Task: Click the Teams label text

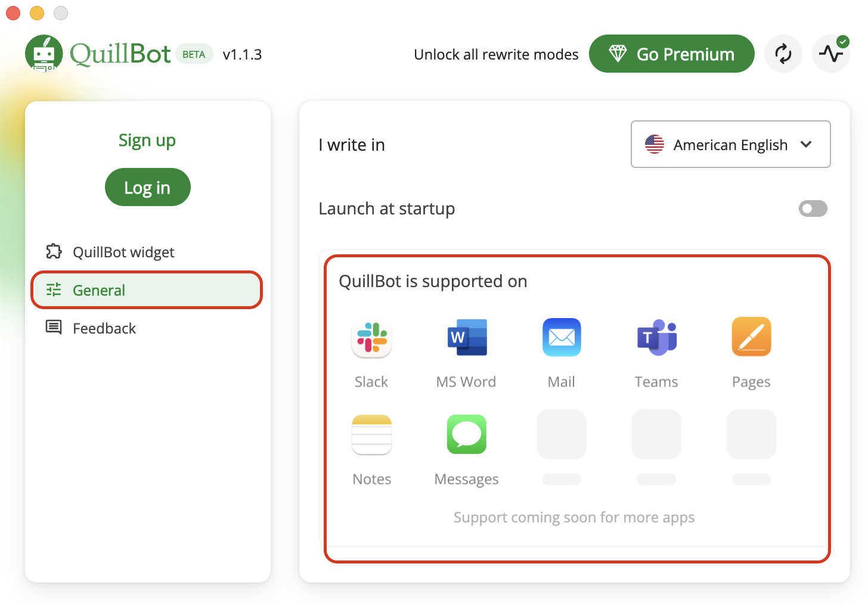Action: 656,382
